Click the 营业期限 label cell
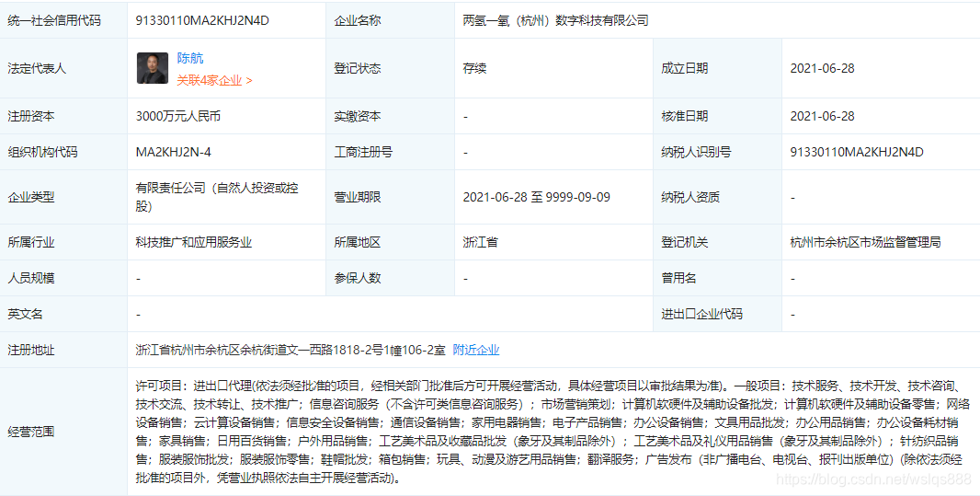 click(x=390, y=197)
